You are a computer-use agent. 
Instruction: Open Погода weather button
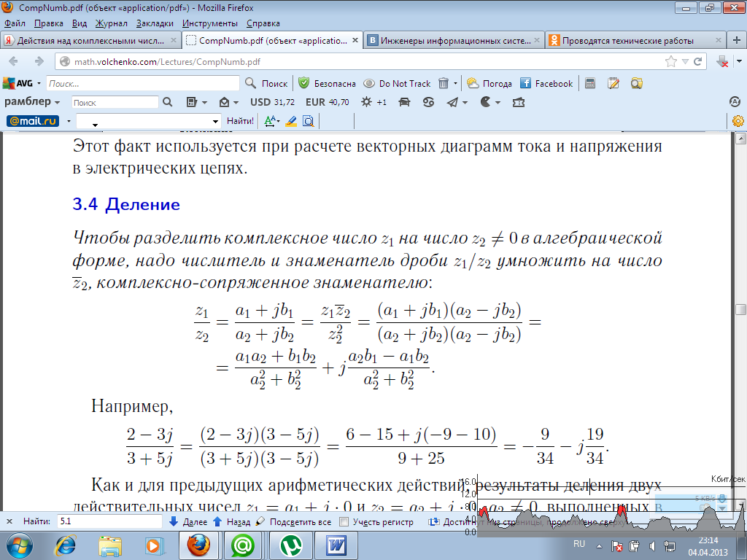coord(489,83)
